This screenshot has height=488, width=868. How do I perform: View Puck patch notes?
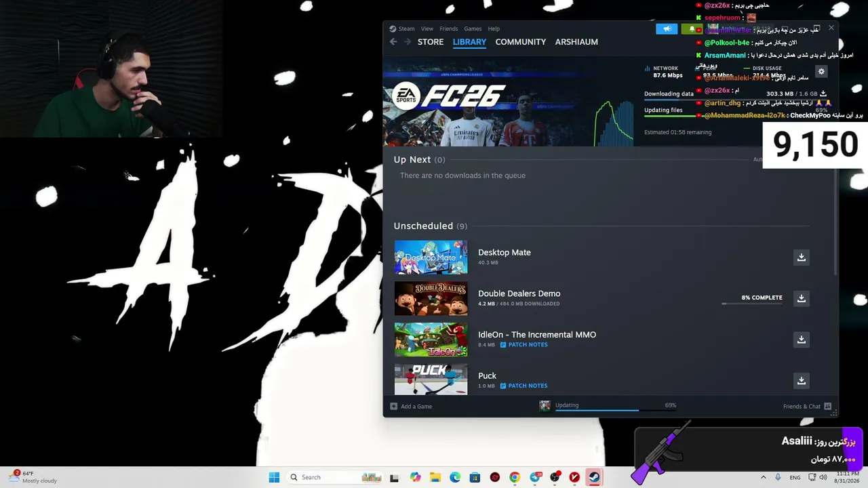click(524, 386)
